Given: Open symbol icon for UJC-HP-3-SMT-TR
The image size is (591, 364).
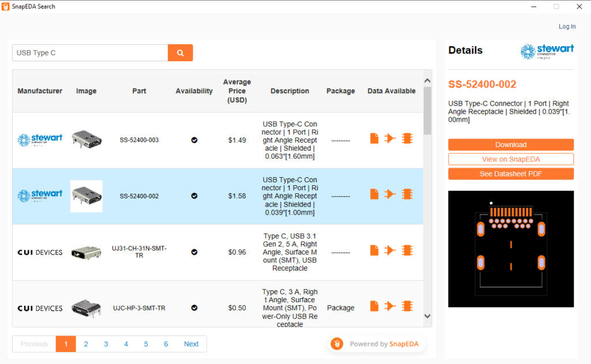Looking at the screenshot, I should [x=390, y=306].
